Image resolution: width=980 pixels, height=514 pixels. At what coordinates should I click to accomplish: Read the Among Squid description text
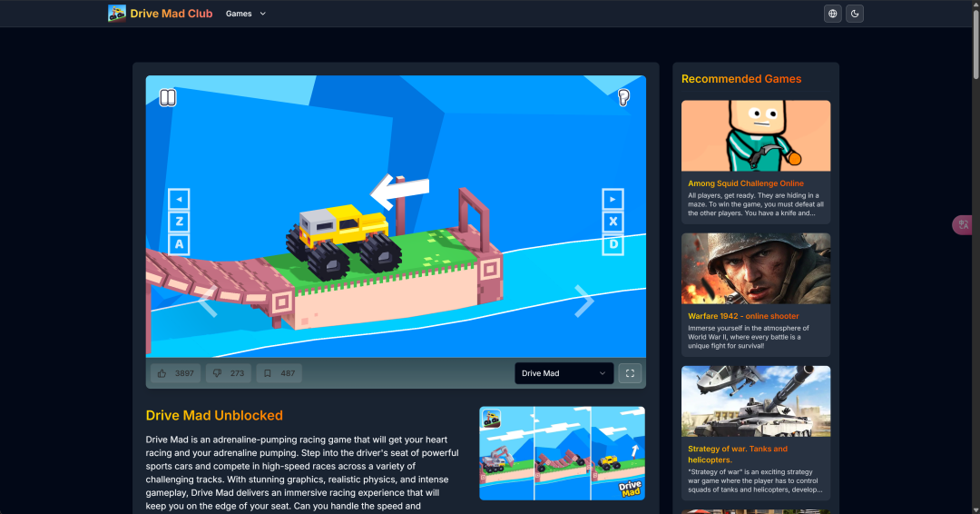point(756,204)
